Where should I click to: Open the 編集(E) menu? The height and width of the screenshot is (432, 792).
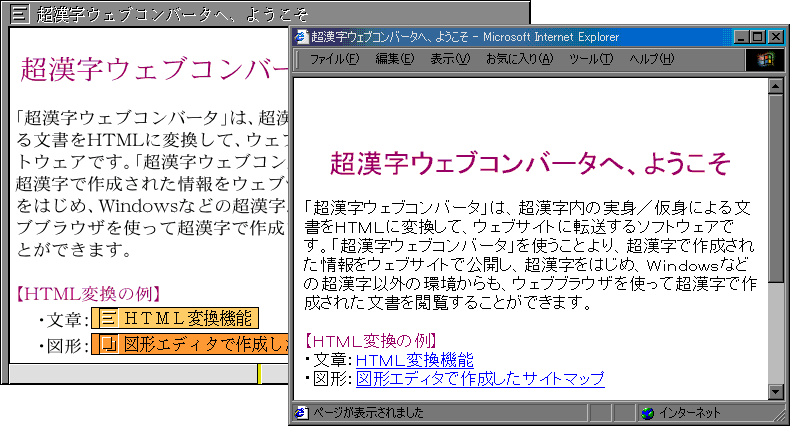click(x=394, y=59)
